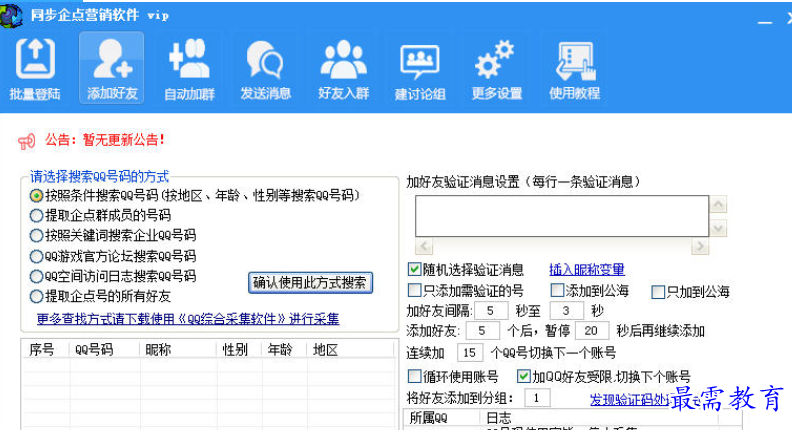
Task: Select QQ游戏官方论坛搜索QQ号码 radio option
Action: (x=36, y=256)
